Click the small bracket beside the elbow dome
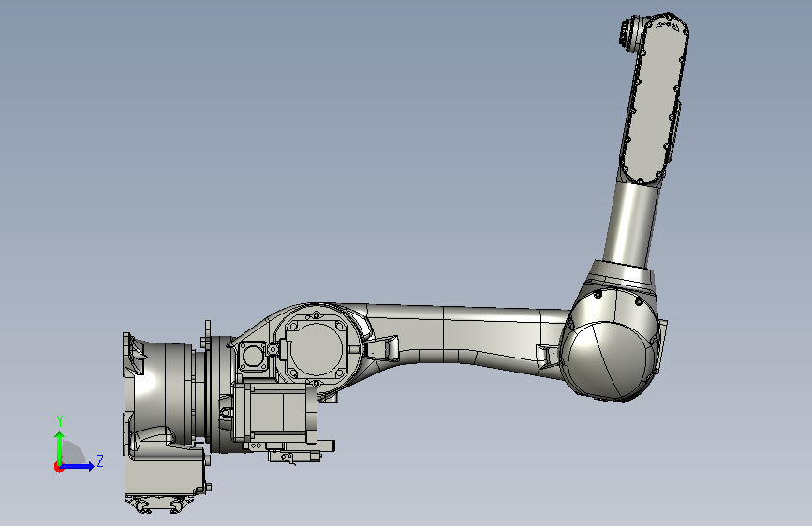Viewport: 812px width, 526px height. 548,356
